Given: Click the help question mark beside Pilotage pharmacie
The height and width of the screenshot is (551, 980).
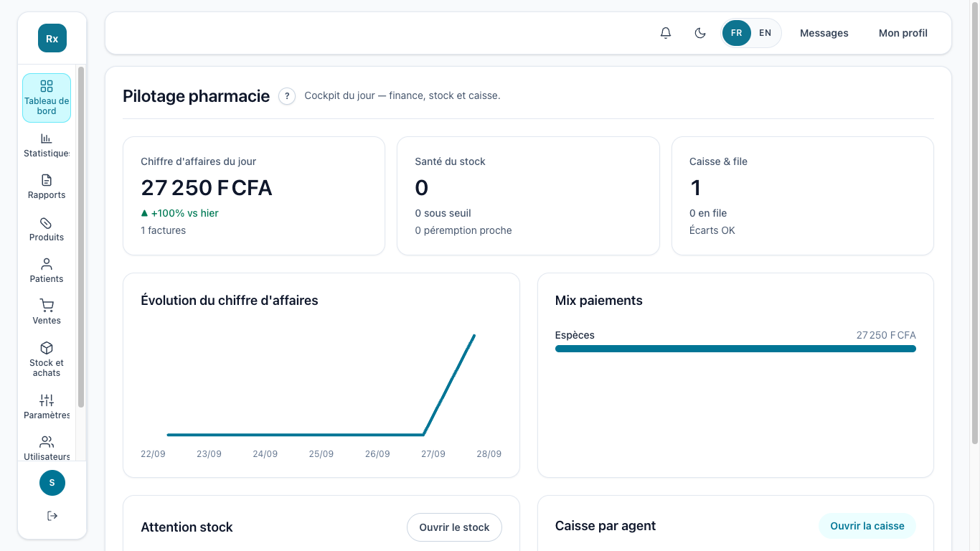Looking at the screenshot, I should coord(287,96).
